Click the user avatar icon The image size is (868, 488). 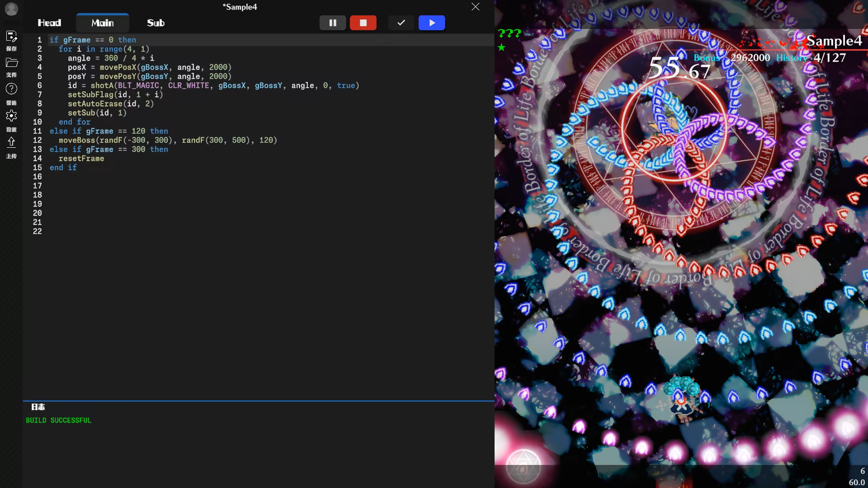coord(11,9)
